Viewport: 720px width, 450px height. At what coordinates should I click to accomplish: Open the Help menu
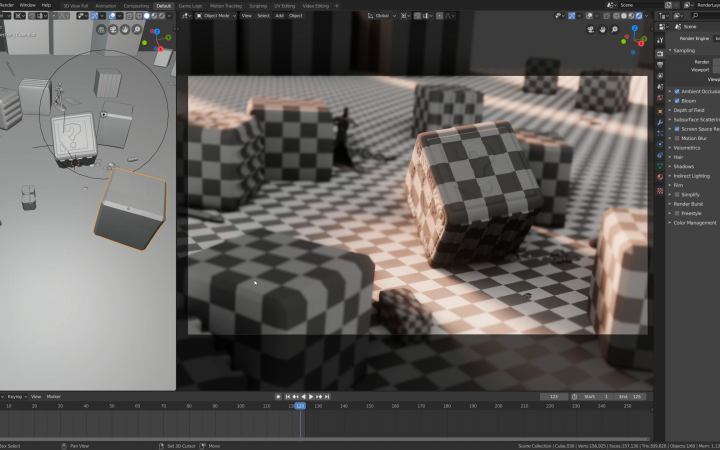pyautogui.click(x=46, y=5)
